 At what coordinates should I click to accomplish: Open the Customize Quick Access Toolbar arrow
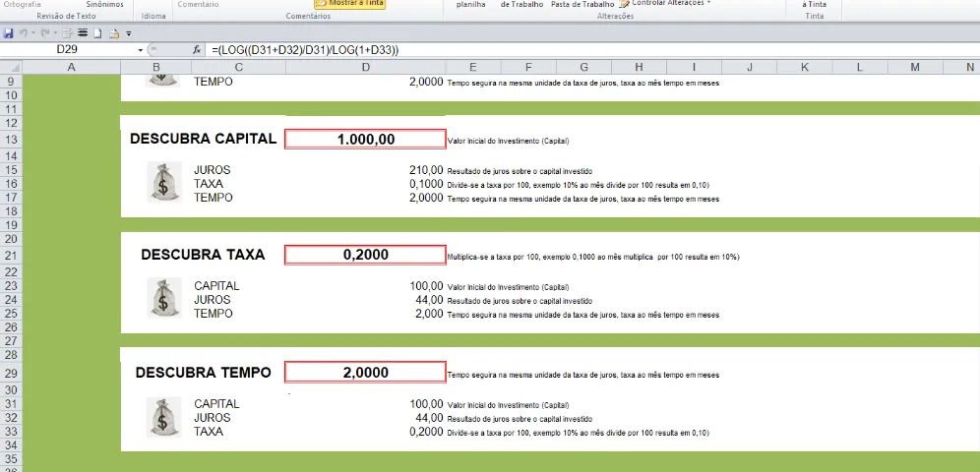click(129, 33)
